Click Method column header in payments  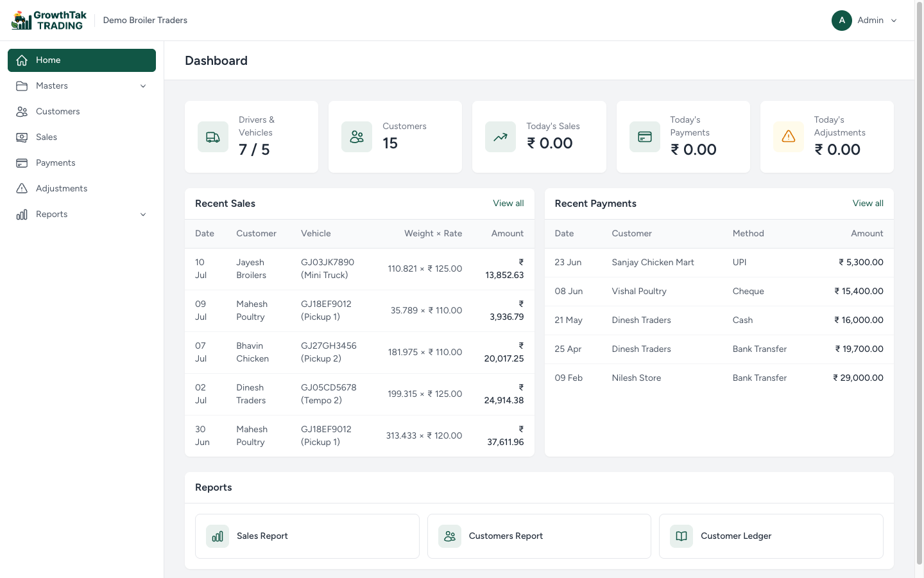748,234
